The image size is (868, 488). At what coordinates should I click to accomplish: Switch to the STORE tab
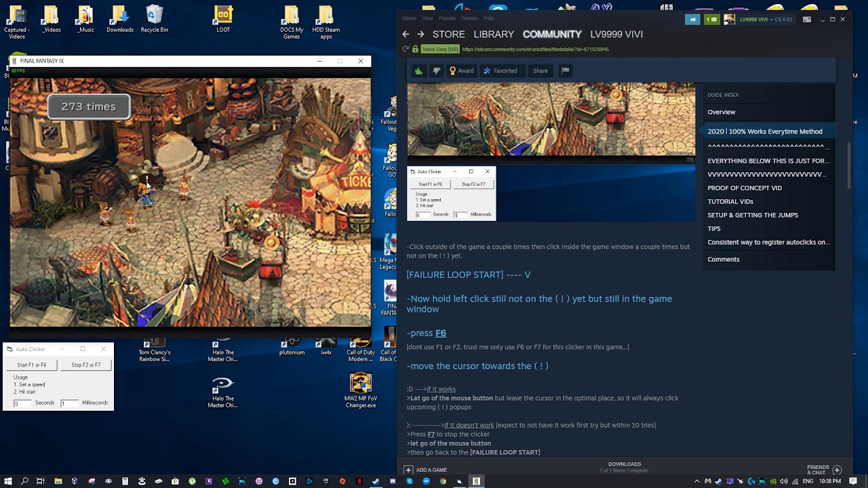pyautogui.click(x=449, y=34)
